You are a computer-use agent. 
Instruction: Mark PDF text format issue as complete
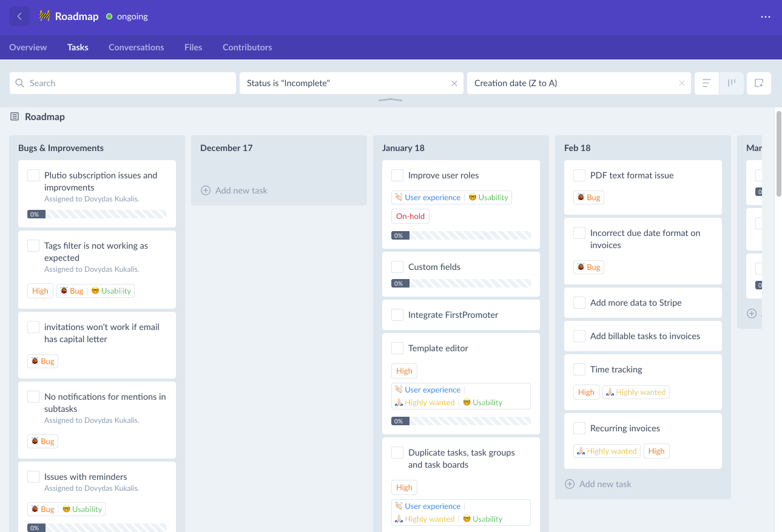[579, 175]
